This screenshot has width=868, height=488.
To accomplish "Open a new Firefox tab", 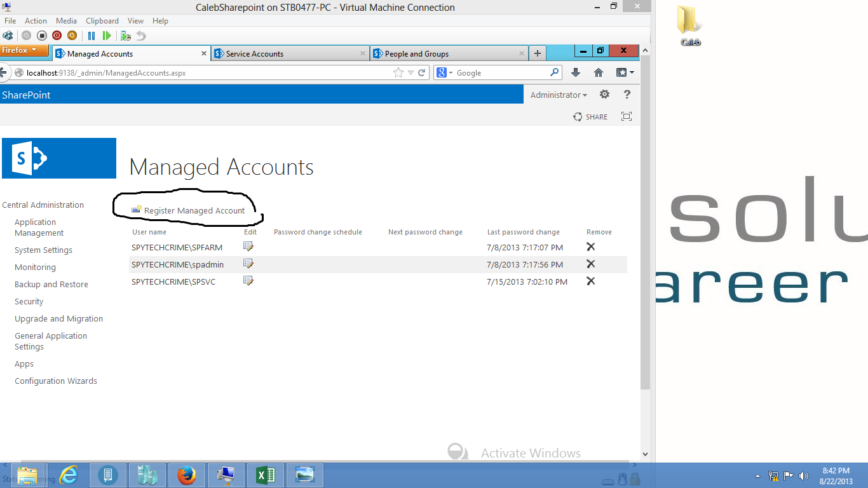I will point(538,53).
